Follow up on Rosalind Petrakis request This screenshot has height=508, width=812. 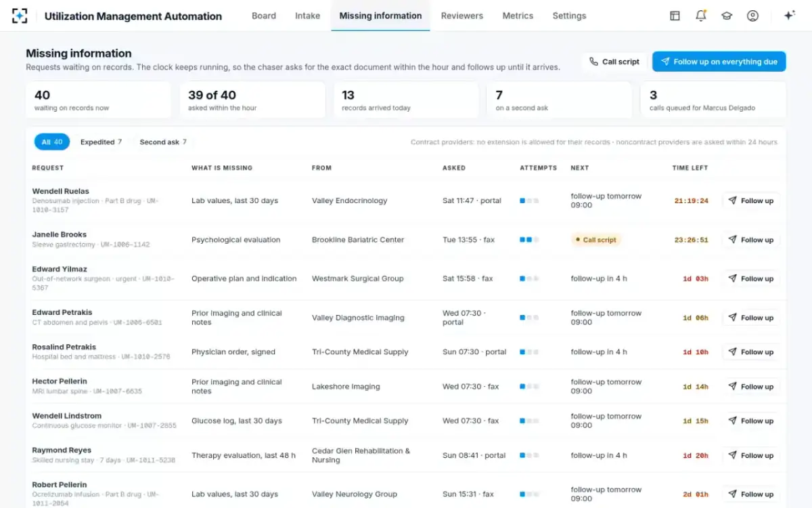tap(750, 352)
